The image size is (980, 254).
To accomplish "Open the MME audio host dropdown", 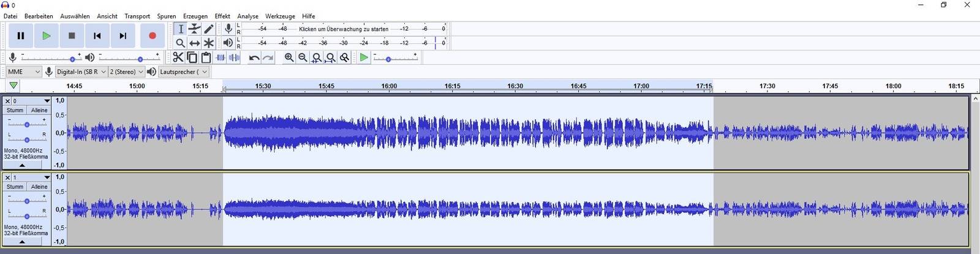I will tap(23, 72).
